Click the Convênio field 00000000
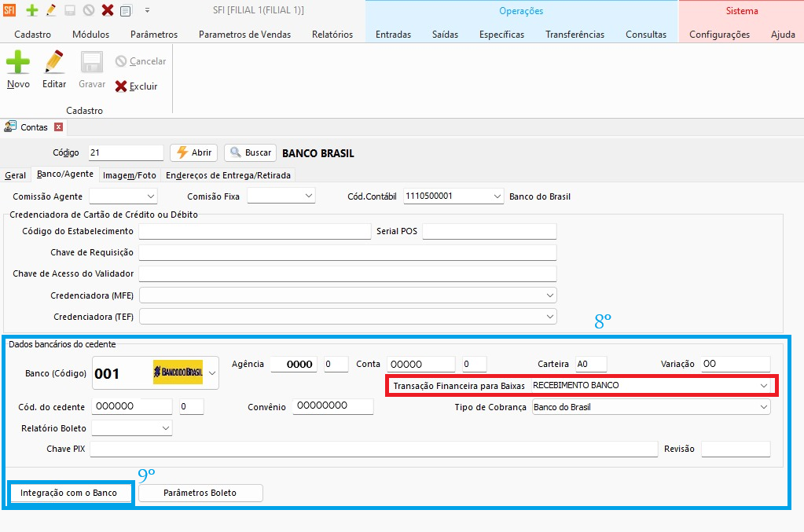This screenshot has width=804, height=532. [332, 406]
